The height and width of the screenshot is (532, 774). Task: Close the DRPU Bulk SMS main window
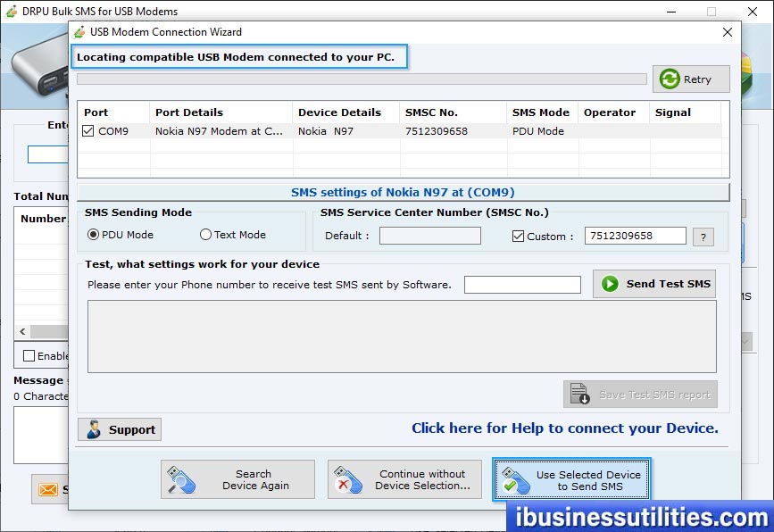pos(753,12)
